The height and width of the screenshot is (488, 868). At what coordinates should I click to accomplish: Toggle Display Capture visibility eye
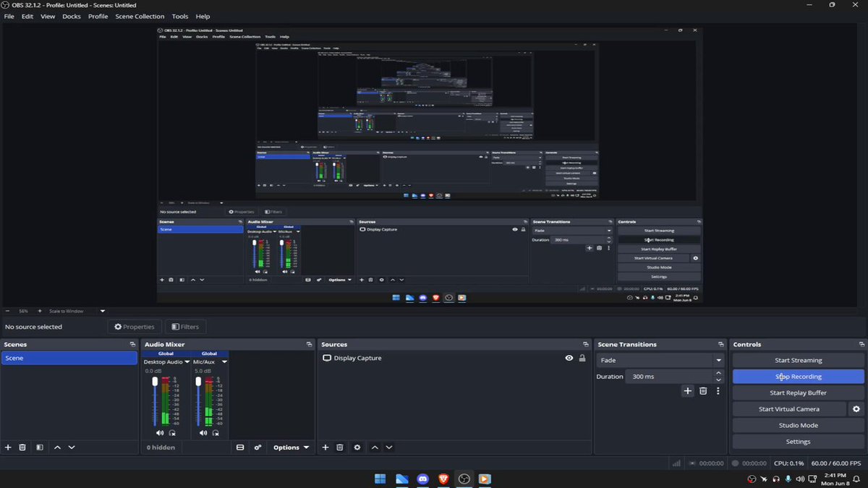[x=569, y=358]
